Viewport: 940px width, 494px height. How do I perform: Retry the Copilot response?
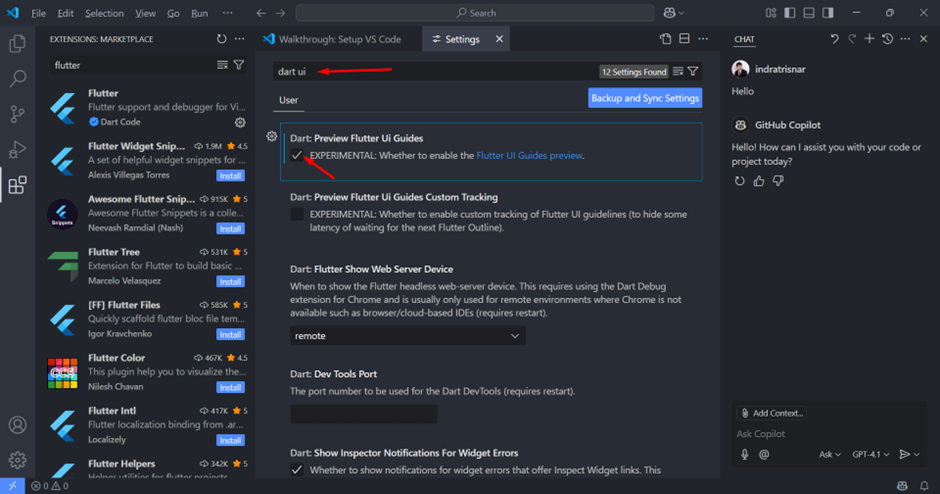click(740, 180)
